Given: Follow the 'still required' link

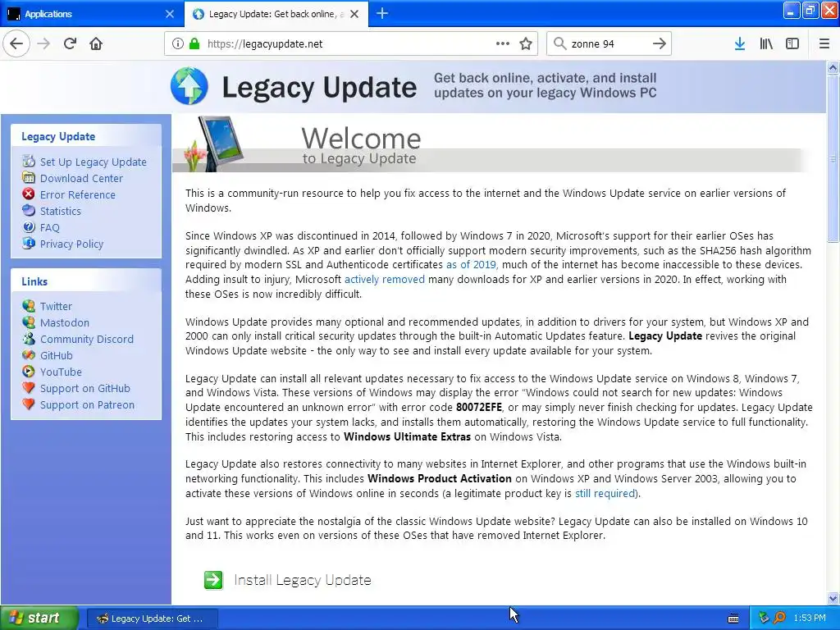Looking at the screenshot, I should pyautogui.click(x=605, y=493).
